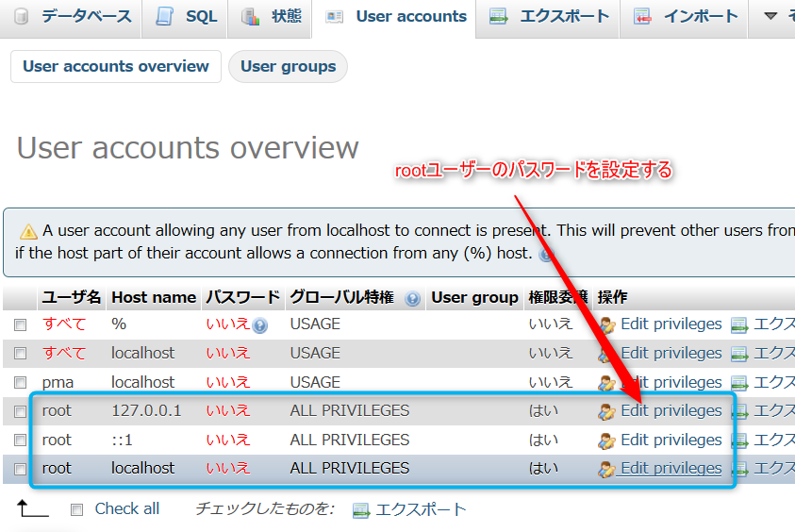Image resolution: width=795 pixels, height=532 pixels.
Task: Click the help icon beside グローバル特権 header
Action: pyautogui.click(x=413, y=299)
